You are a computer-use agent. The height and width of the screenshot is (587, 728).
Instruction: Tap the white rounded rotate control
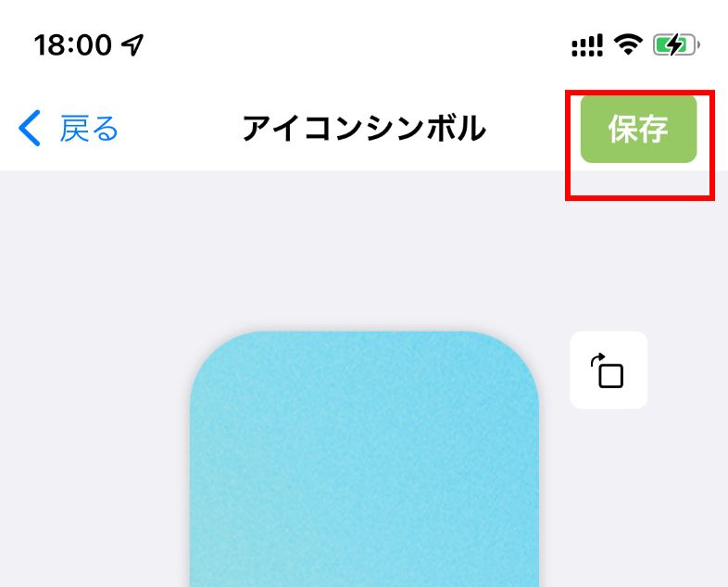(609, 369)
